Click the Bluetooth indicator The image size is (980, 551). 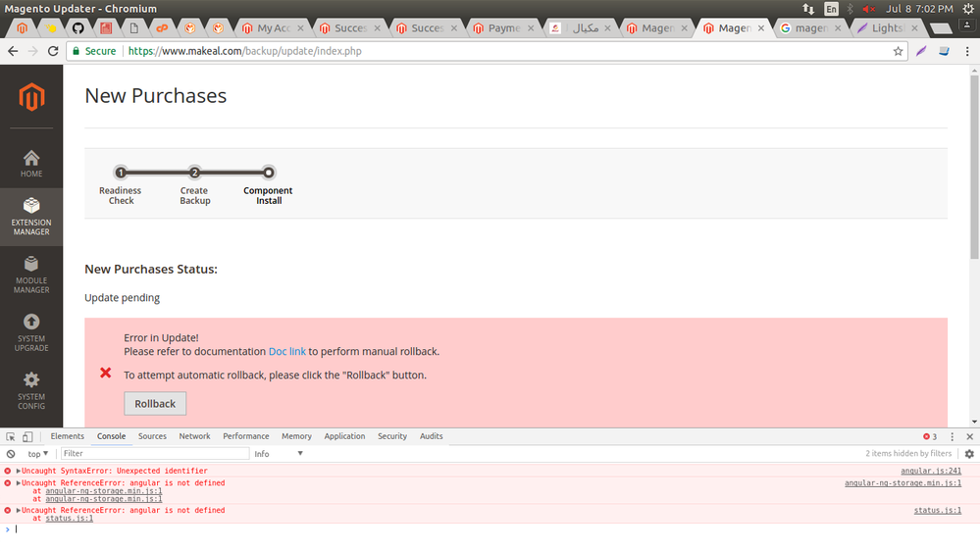pyautogui.click(x=850, y=9)
